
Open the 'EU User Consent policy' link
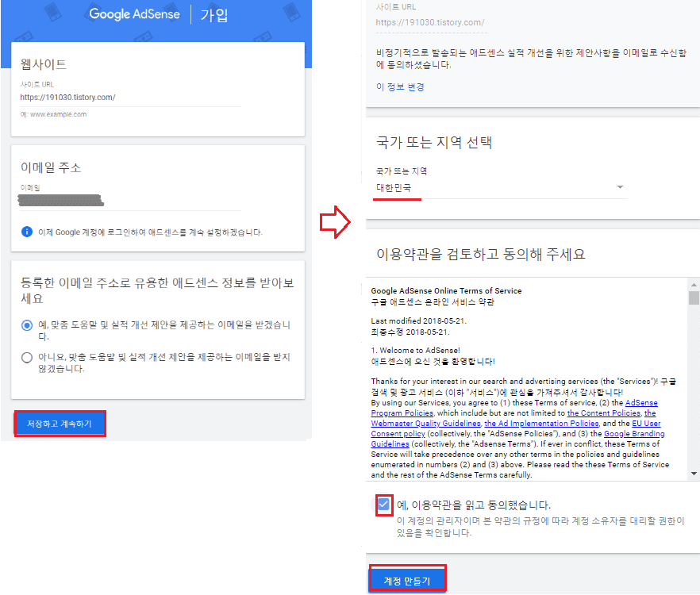pos(516,428)
